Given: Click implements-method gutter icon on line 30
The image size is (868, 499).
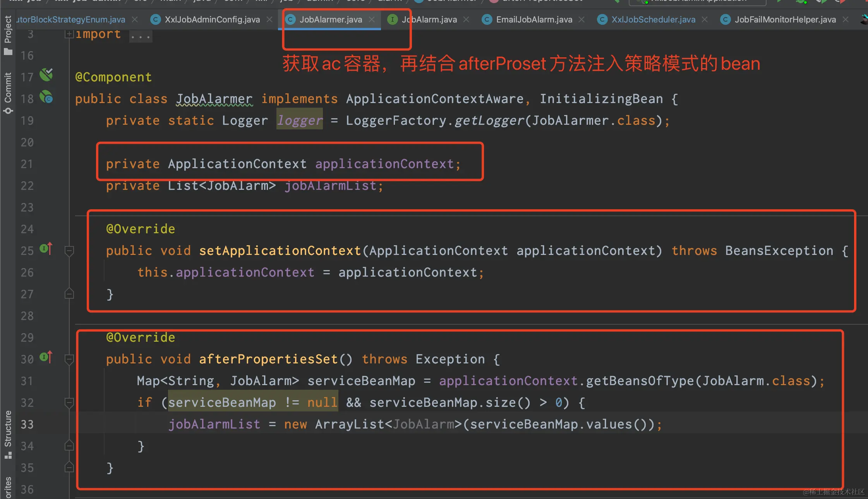Looking at the screenshot, I should 46,357.
